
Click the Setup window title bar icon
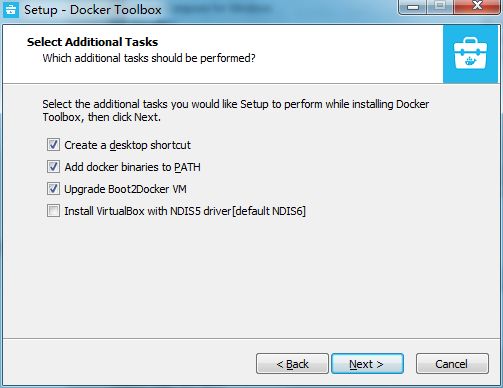(11, 9)
